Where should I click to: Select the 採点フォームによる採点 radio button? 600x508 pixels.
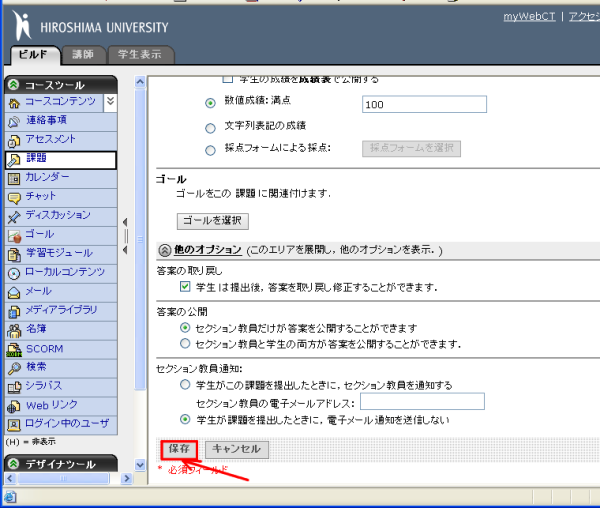click(x=210, y=150)
